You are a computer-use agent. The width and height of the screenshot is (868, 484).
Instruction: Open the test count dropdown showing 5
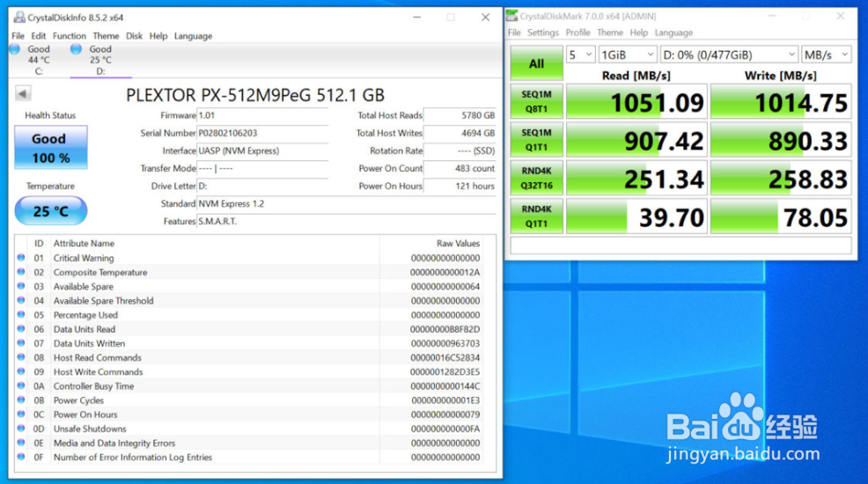[581, 55]
